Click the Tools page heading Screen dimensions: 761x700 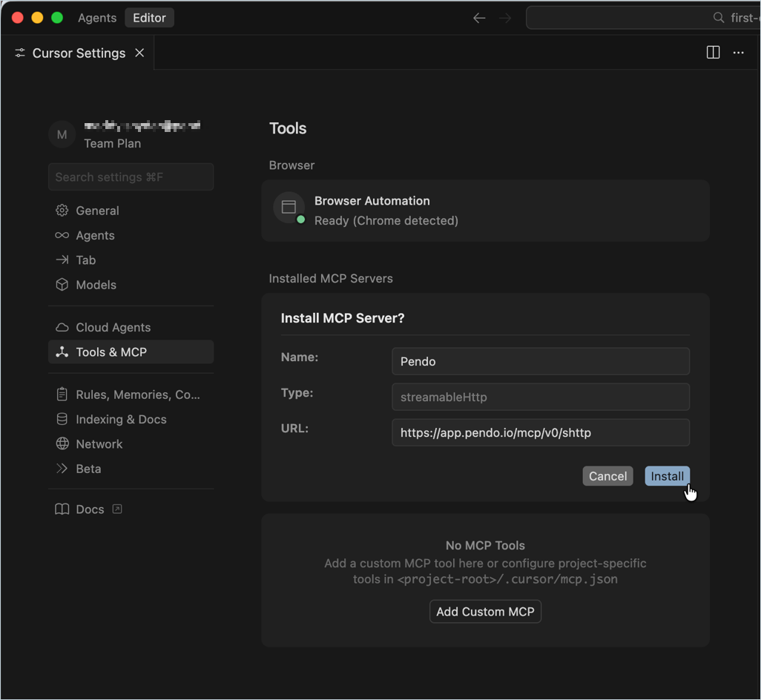[288, 128]
